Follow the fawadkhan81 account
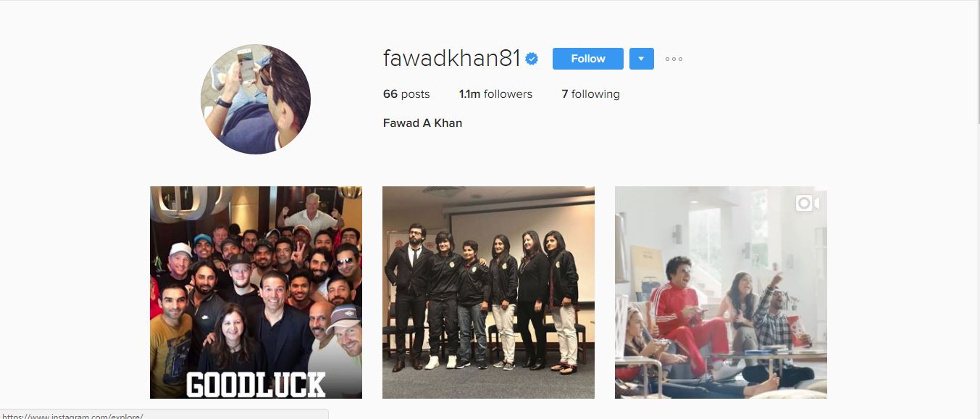Screen dimensions: 980x419 pos(587,59)
